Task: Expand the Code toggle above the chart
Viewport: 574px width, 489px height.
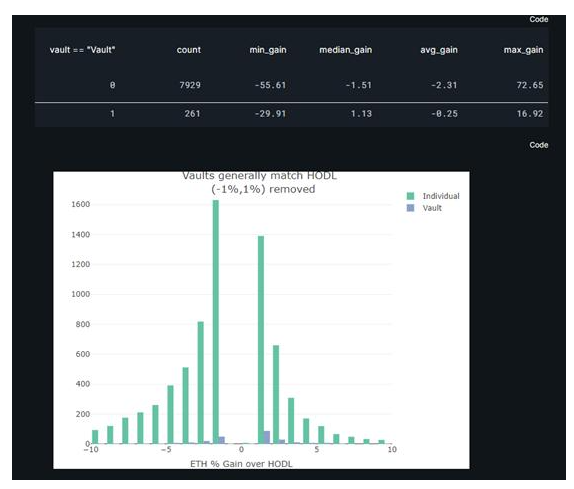Action: 538,145
